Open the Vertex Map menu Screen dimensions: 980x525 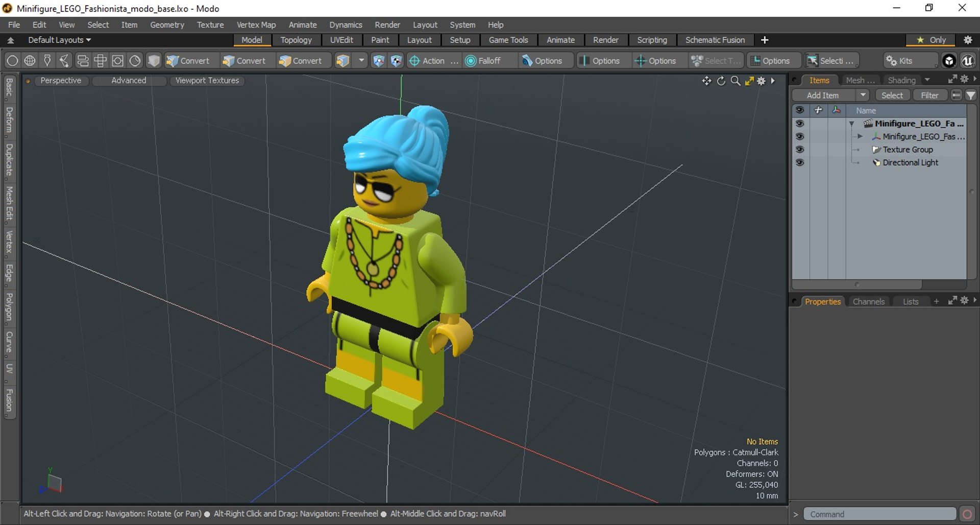[x=256, y=25]
